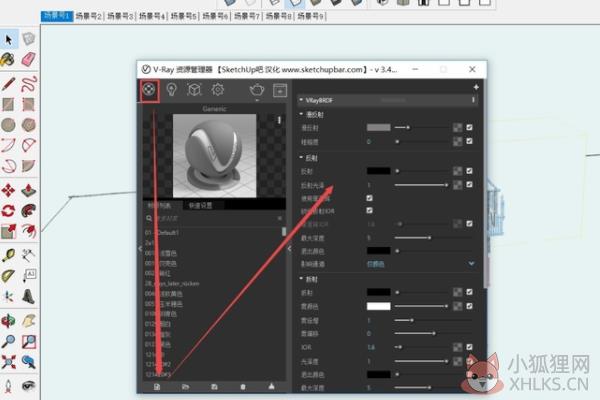Save material to file icon

point(214,387)
